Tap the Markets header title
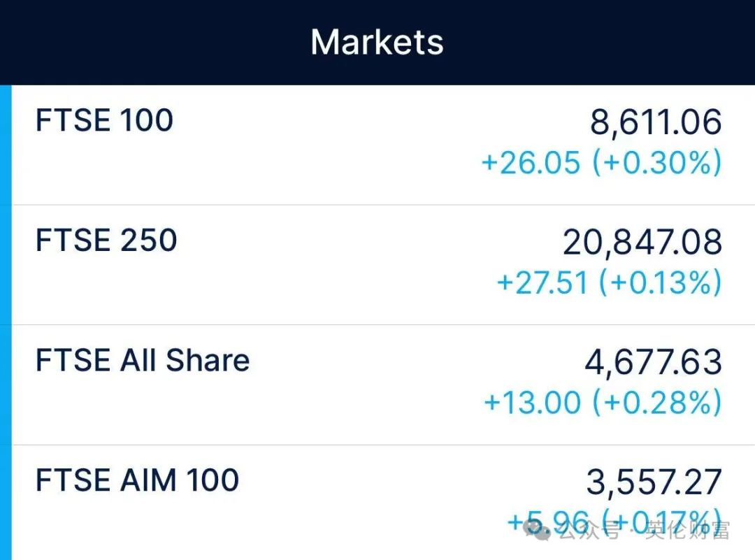 point(377,43)
